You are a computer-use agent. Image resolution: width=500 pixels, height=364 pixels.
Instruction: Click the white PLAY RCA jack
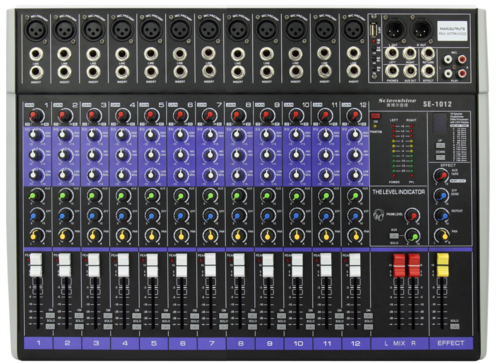click(x=448, y=73)
